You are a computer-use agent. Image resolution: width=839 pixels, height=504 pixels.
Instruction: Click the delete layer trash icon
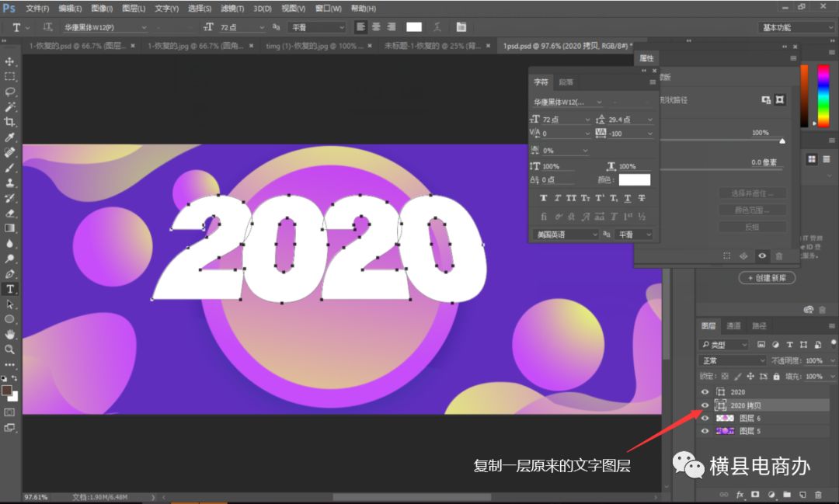[817, 495]
